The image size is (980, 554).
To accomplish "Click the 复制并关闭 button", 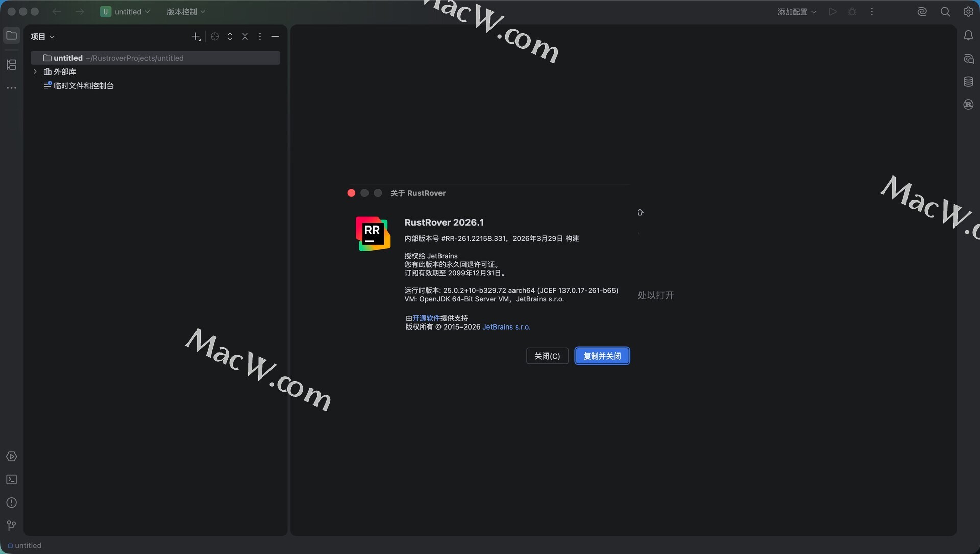I will [x=602, y=356].
